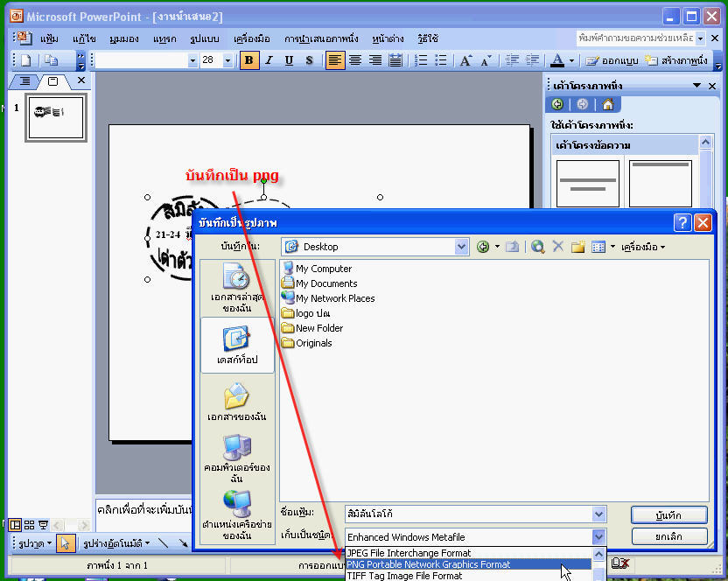
Task: Select the Select Objects arrow tool
Action: [x=66, y=542]
